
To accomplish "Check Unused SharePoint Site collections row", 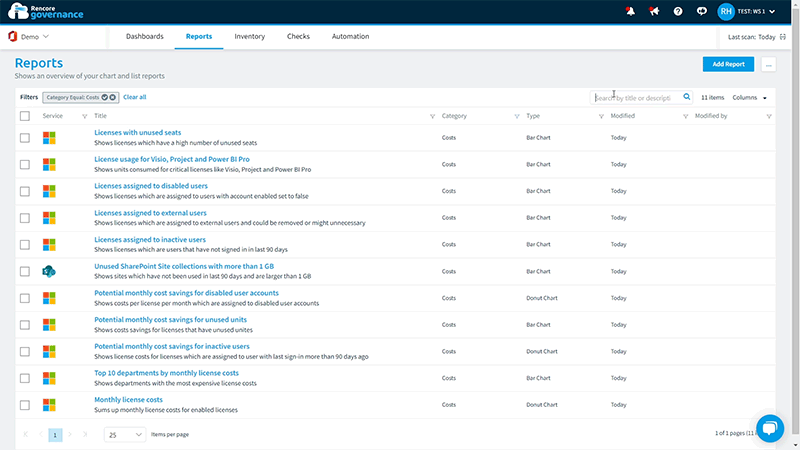I will [x=24, y=271].
